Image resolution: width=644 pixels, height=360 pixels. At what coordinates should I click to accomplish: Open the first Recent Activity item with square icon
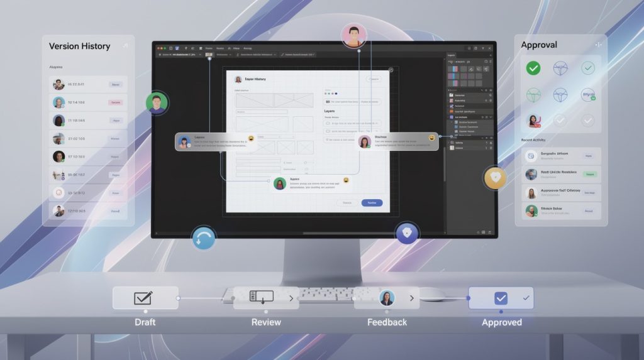tap(561, 156)
